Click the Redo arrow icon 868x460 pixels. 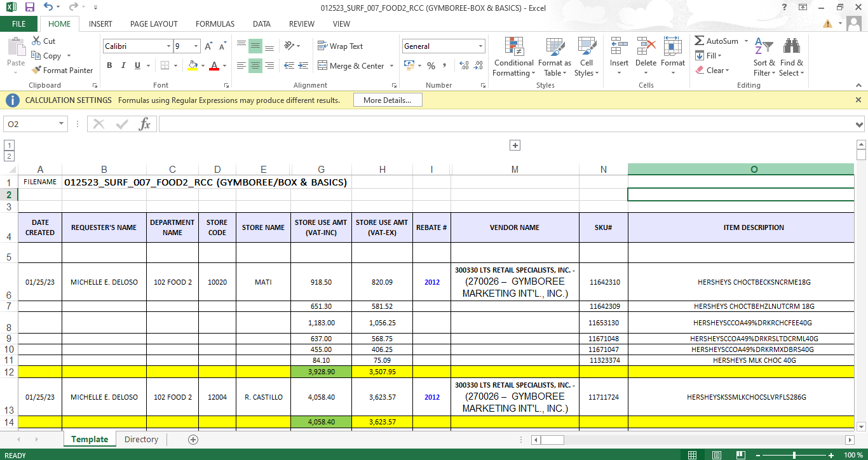(73, 7)
